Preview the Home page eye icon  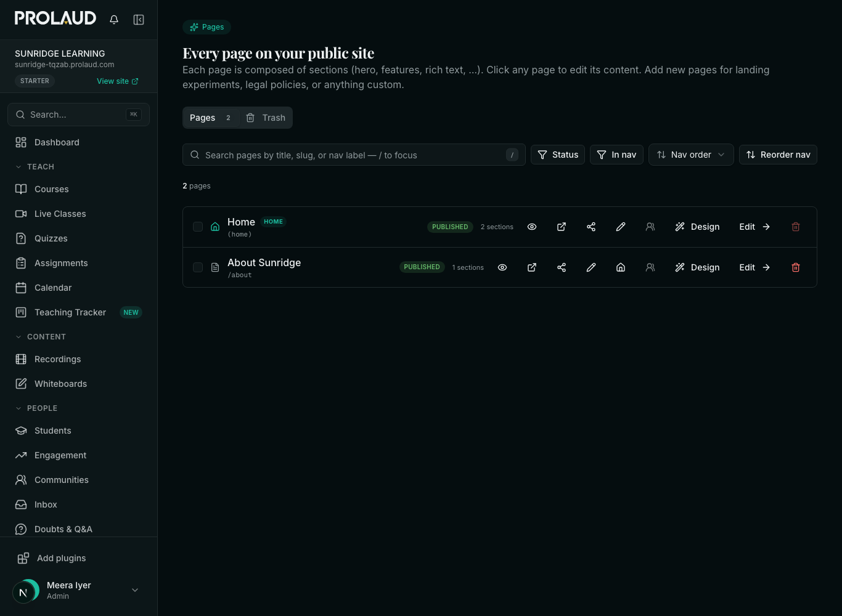[532, 227]
